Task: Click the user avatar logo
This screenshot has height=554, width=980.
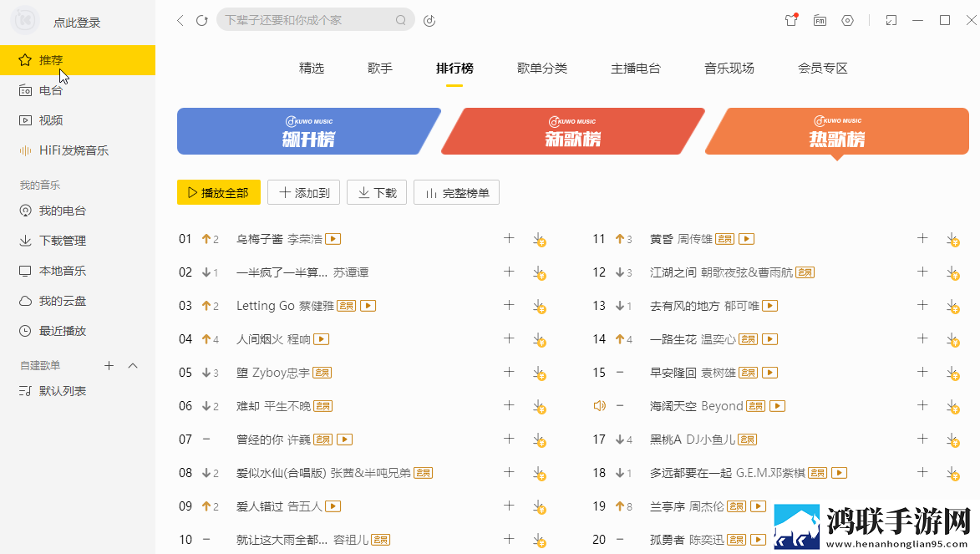Action: coord(25,21)
